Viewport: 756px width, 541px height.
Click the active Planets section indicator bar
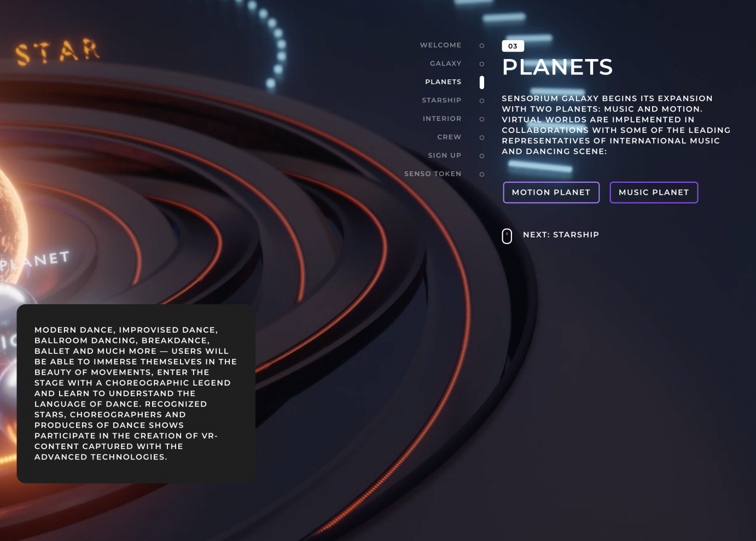coord(481,82)
